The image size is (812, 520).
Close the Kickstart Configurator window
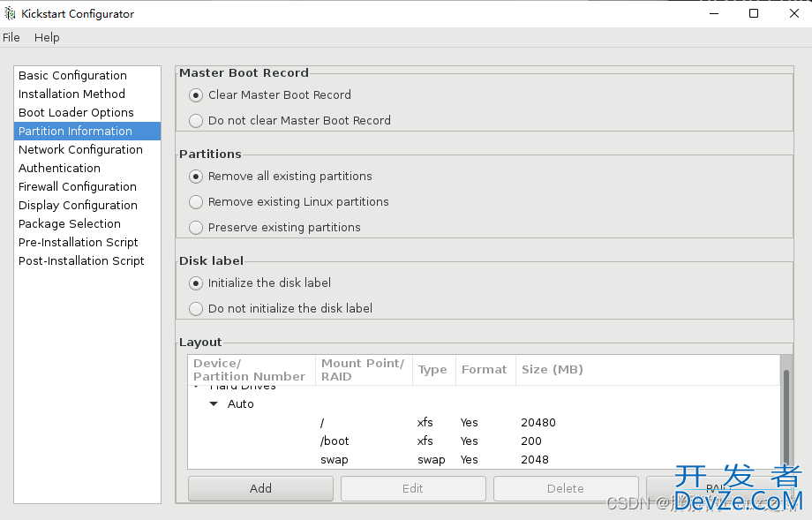click(793, 13)
